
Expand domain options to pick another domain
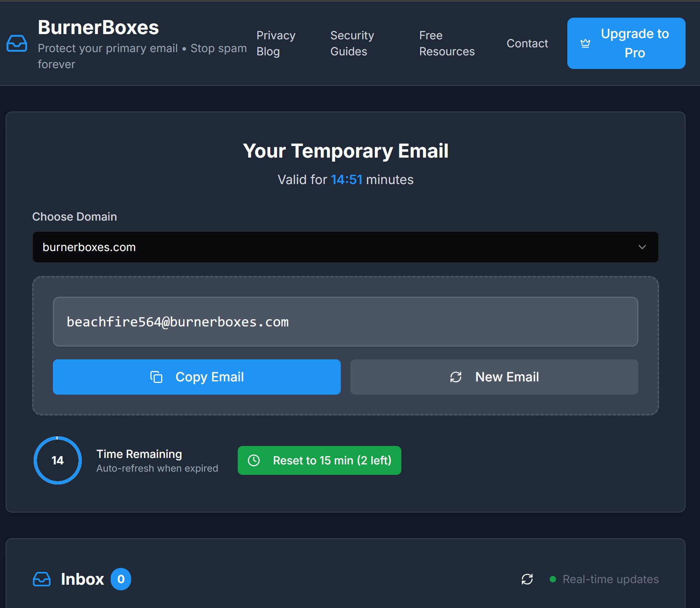pos(345,247)
